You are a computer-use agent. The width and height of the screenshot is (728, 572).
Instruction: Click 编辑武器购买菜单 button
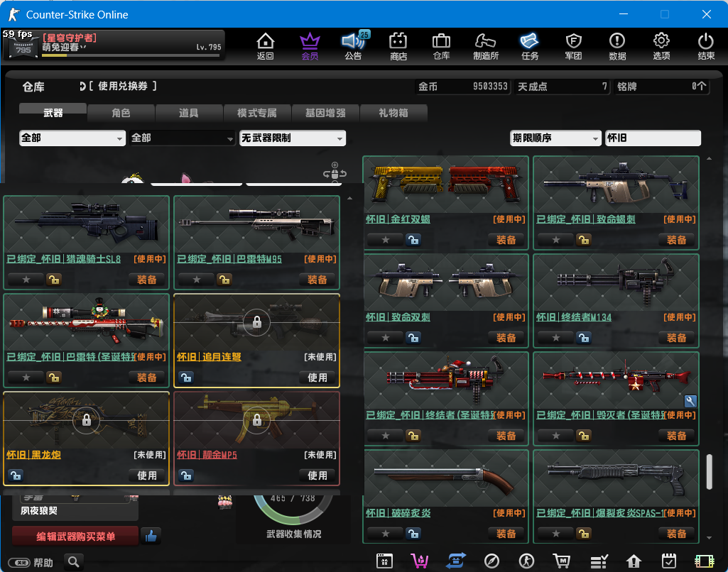tap(75, 537)
